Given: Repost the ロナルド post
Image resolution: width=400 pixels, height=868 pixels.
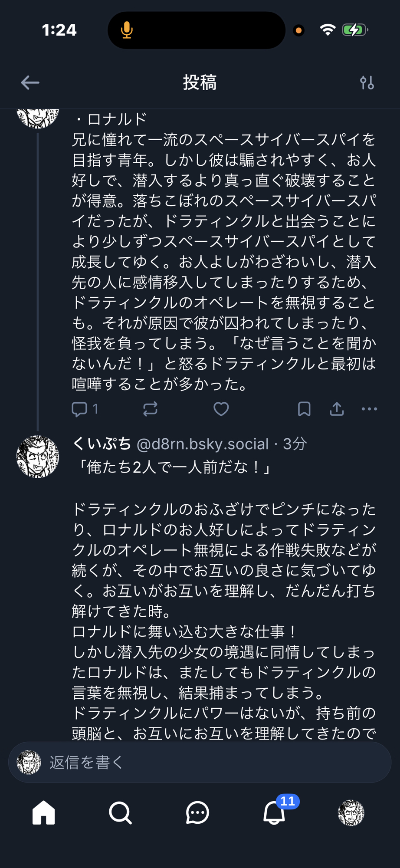Looking at the screenshot, I should (150, 409).
